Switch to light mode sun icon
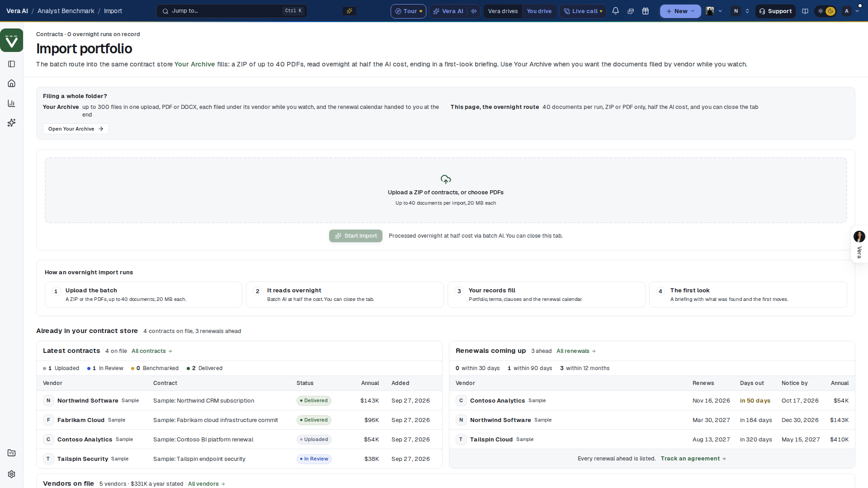The image size is (868, 488). 821,11
